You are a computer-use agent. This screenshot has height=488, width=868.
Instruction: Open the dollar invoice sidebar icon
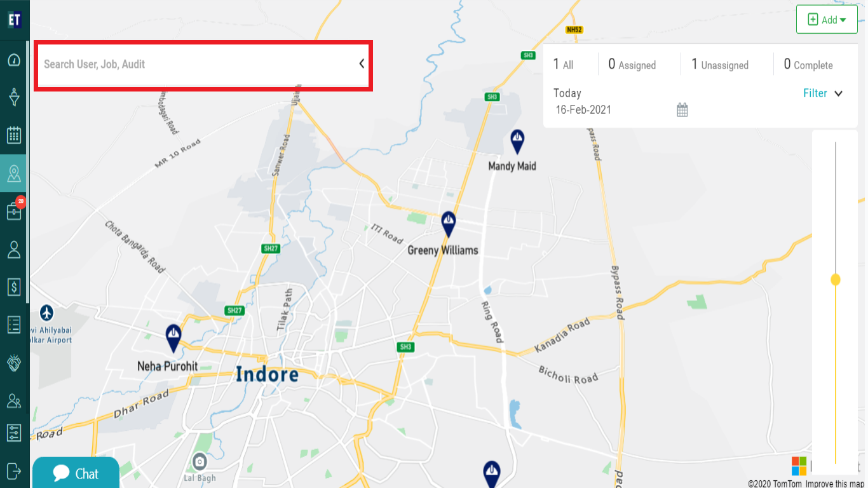(14, 287)
